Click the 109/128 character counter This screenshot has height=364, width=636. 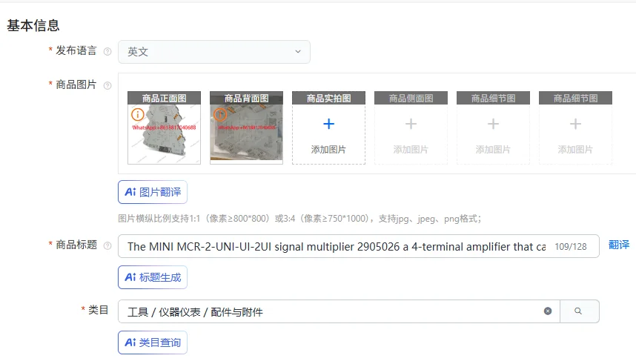[571, 247]
